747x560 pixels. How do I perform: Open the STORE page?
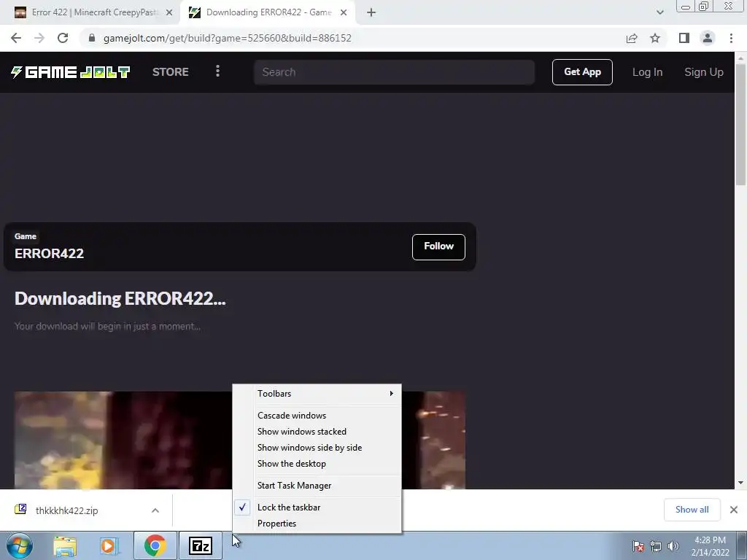[x=171, y=72]
